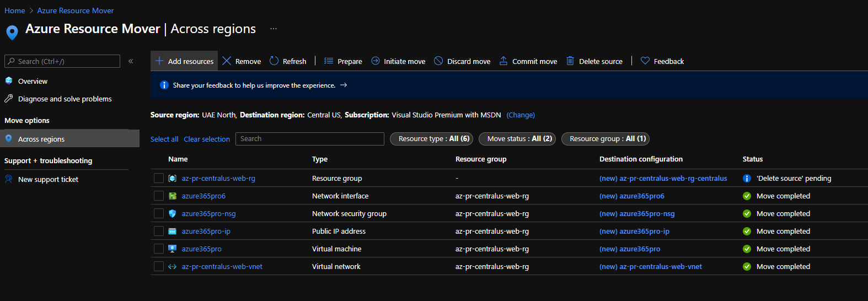Click the Overview cube icon
Screen dimensions: 868x301
click(9, 81)
